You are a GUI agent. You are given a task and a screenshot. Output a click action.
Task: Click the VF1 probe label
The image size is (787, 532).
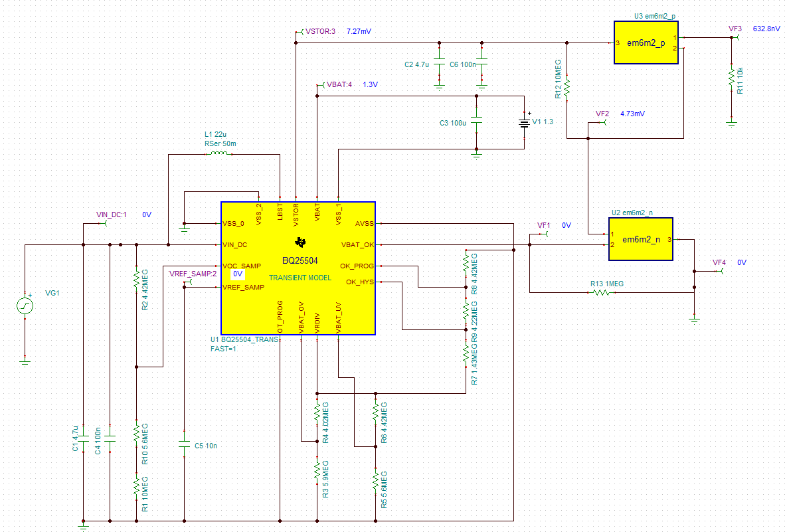point(544,225)
